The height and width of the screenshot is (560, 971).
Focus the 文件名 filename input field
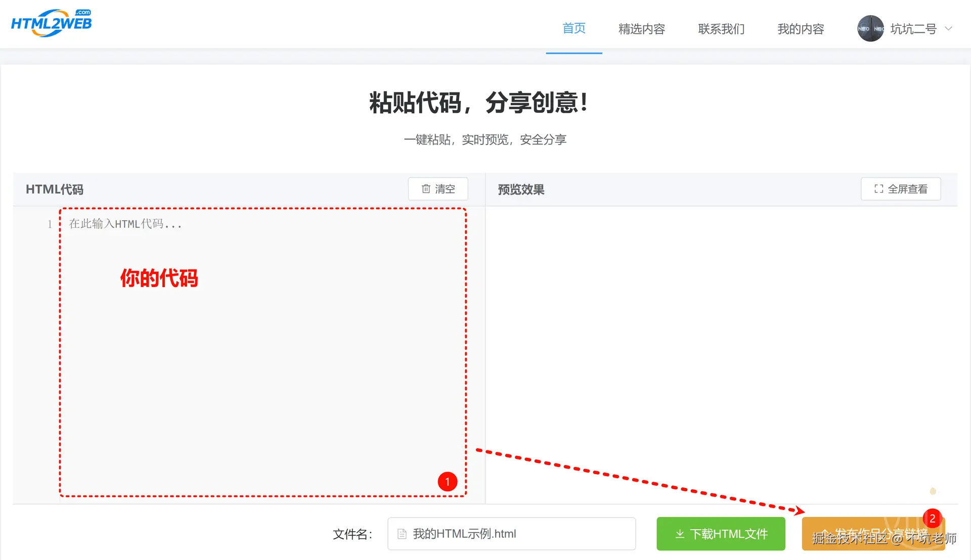[521, 534]
